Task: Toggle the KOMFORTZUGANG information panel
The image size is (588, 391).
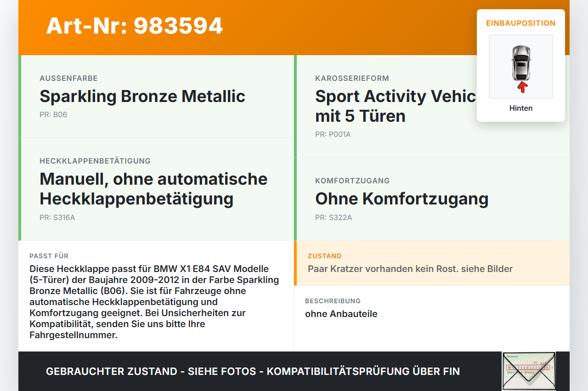Action: (432, 198)
